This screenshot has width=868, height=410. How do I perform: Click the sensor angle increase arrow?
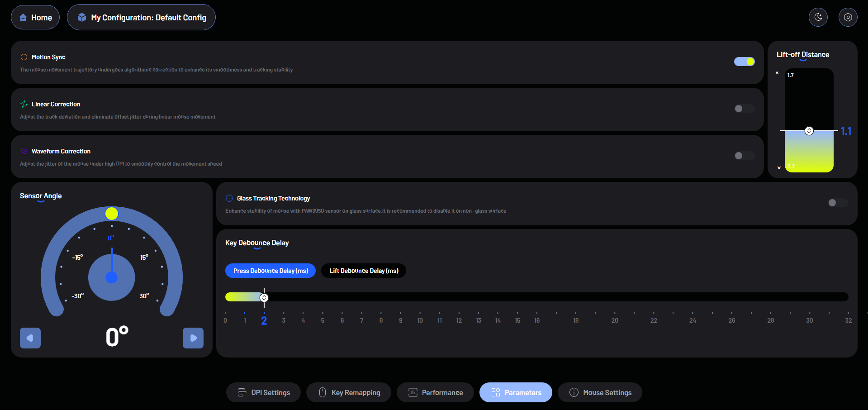tap(193, 338)
